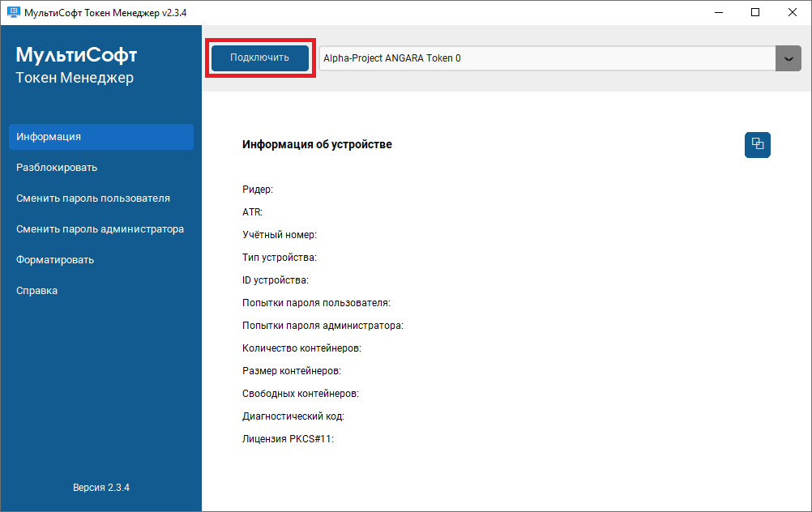The width and height of the screenshot is (812, 512).
Task: Select Информация in the sidebar
Action: (101, 137)
